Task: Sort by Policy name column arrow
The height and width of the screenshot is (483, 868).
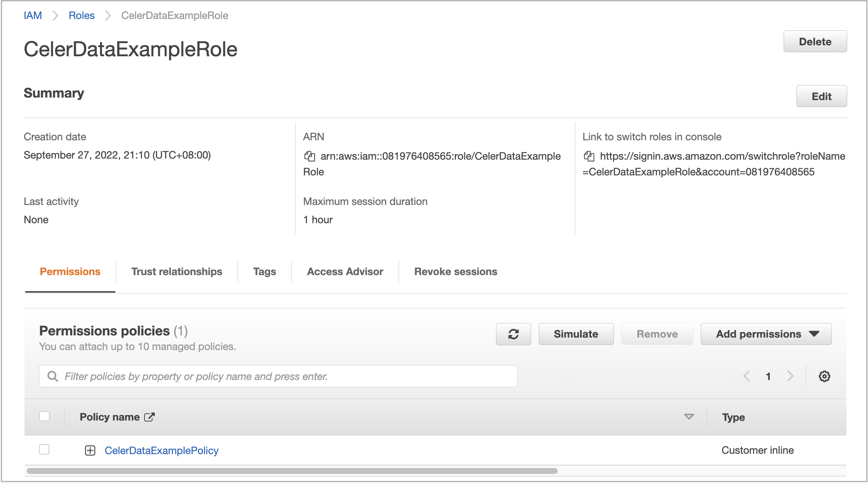Action: click(x=689, y=417)
